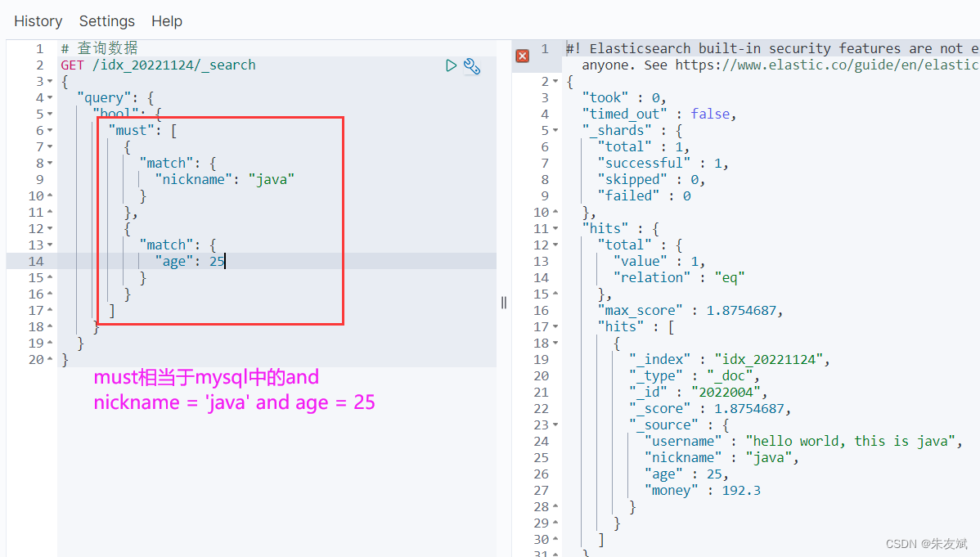Open the wrench request options icon
Screen dimensions: 980x557
tap(472, 66)
